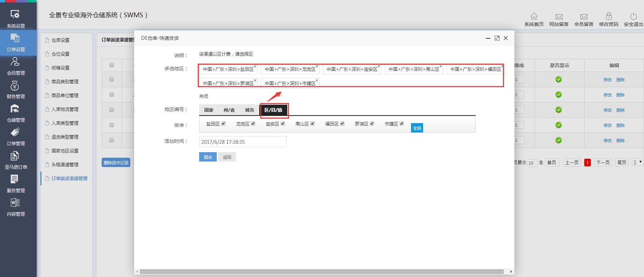Uncheck the 南山区 checkbox
This screenshot has height=277, width=644.
click(312, 123)
